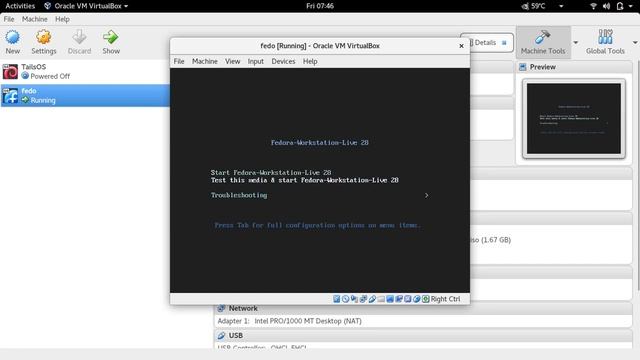Viewport: 640px width, 360px height.
Task: Click the New virtual machine icon
Action: click(x=12, y=37)
